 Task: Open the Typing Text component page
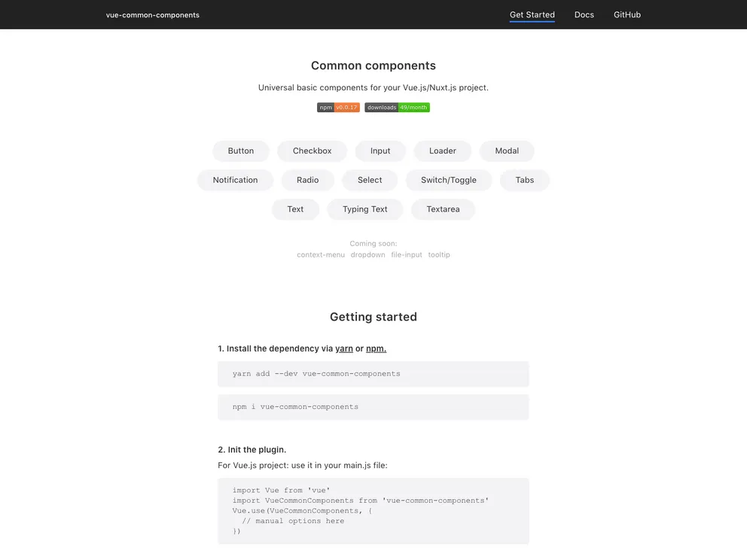coord(365,209)
